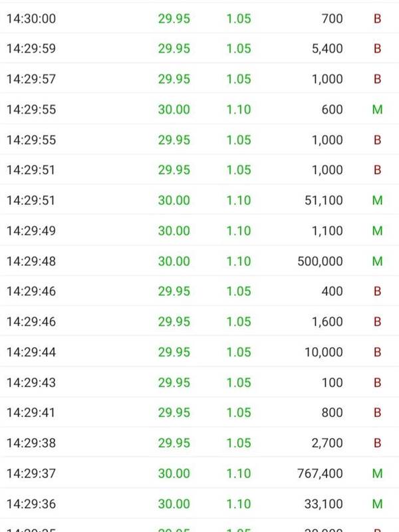Click the 500,000 volume trade
This screenshot has height=532, width=399.
point(199,261)
